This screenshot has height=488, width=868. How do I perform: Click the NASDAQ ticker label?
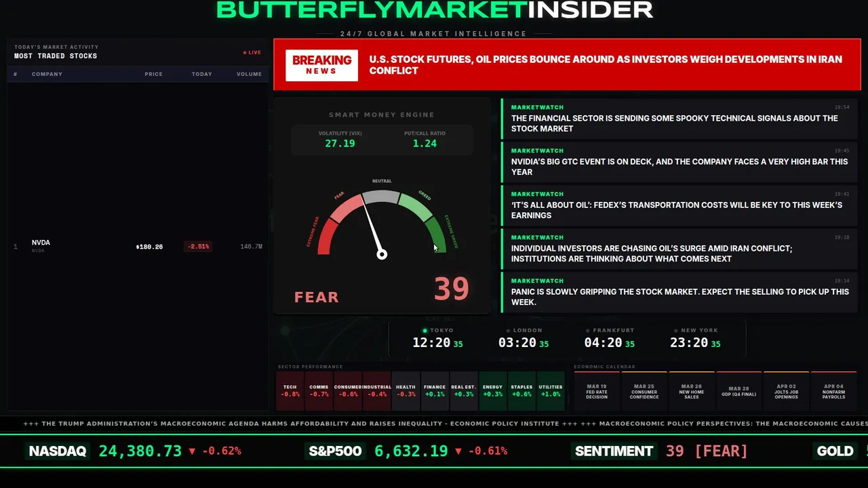[x=58, y=451]
